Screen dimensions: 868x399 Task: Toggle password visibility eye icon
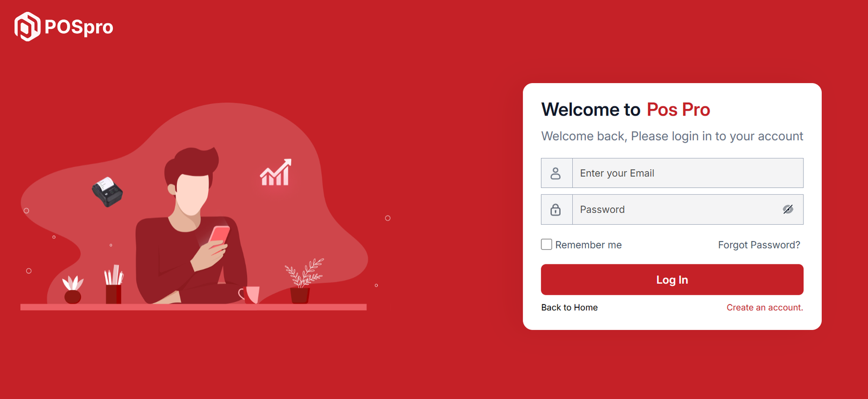(788, 210)
